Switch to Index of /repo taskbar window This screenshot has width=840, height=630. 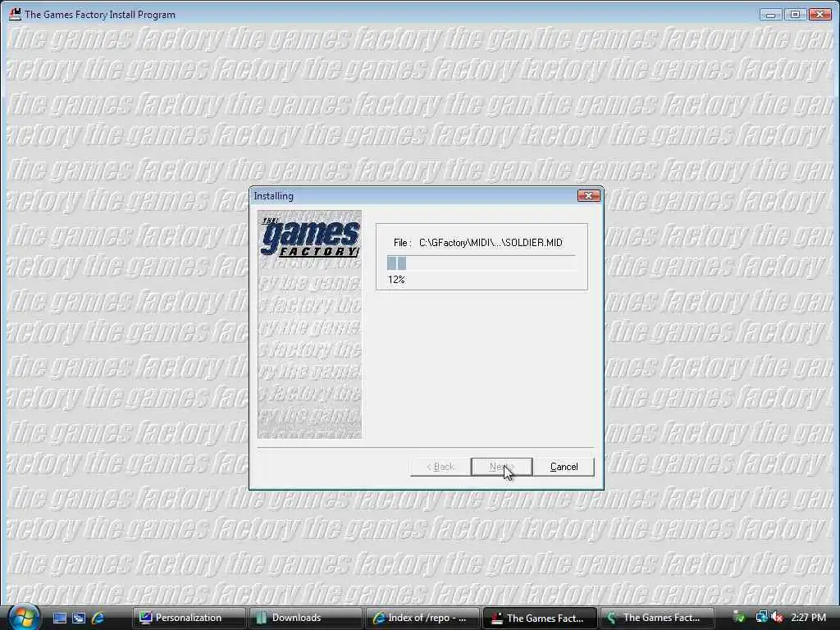click(422, 618)
